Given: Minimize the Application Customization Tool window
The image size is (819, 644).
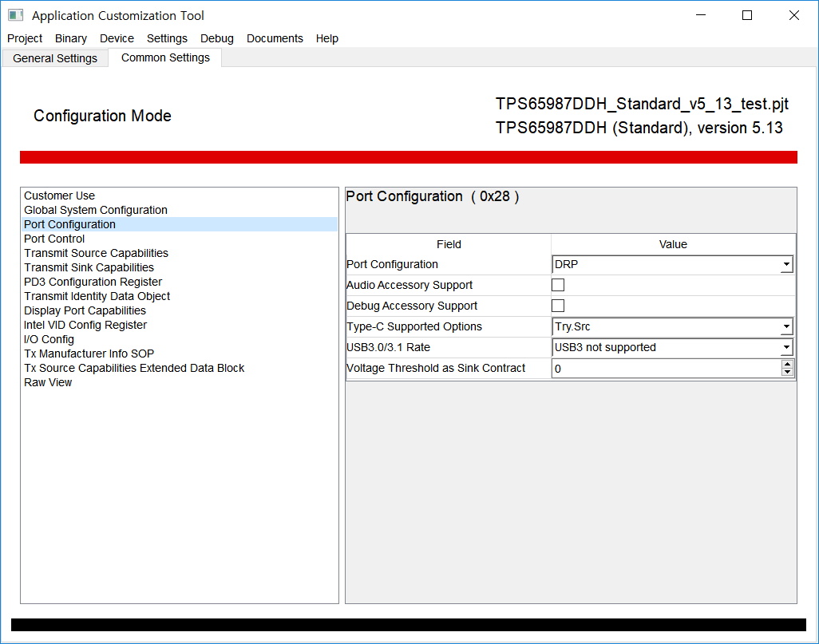Looking at the screenshot, I should point(701,15).
